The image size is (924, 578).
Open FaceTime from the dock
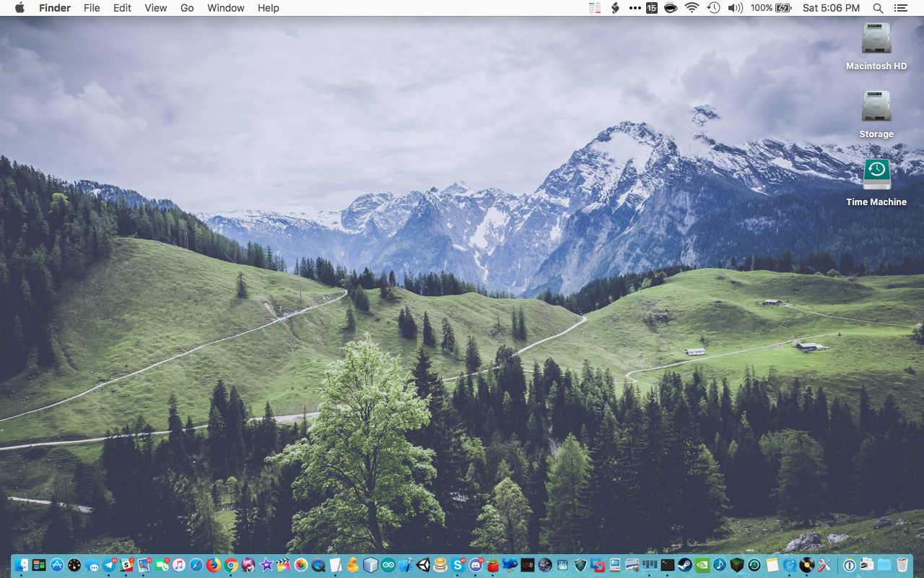coord(162,565)
